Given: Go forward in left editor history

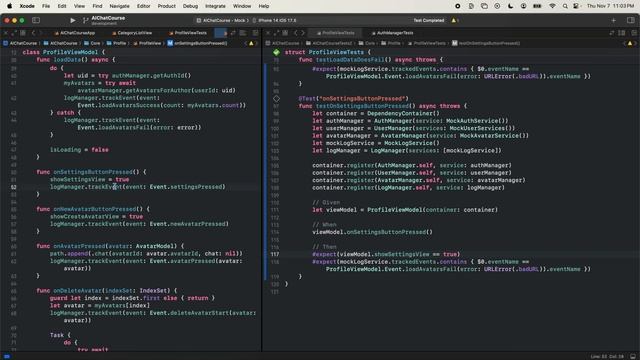Looking at the screenshot, I should click(x=40, y=33).
